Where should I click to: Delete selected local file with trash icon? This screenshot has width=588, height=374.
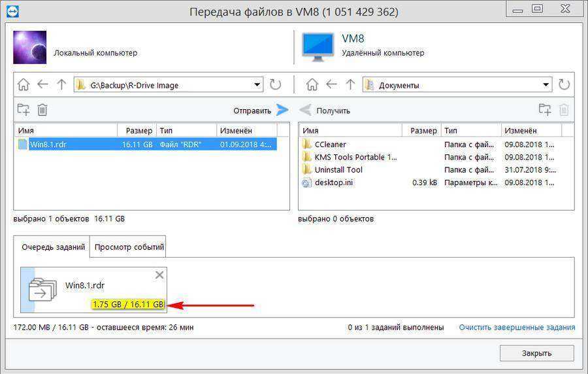pyautogui.click(x=42, y=110)
